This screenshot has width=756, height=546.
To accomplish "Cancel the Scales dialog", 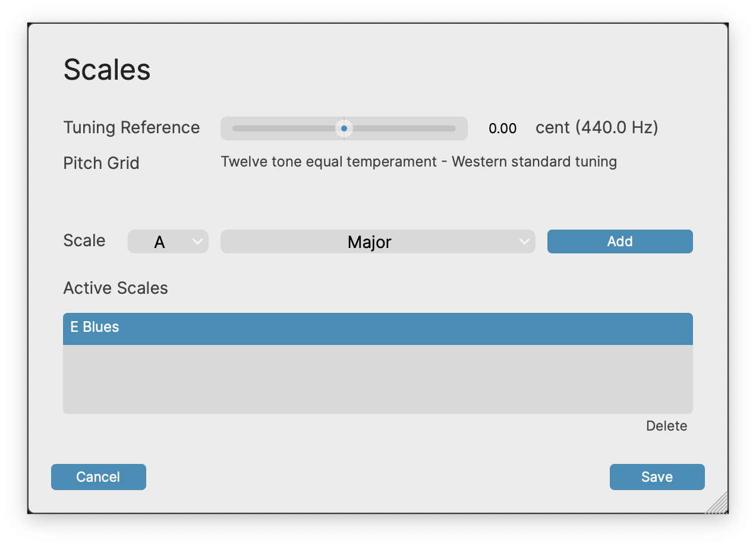I will 99,477.
